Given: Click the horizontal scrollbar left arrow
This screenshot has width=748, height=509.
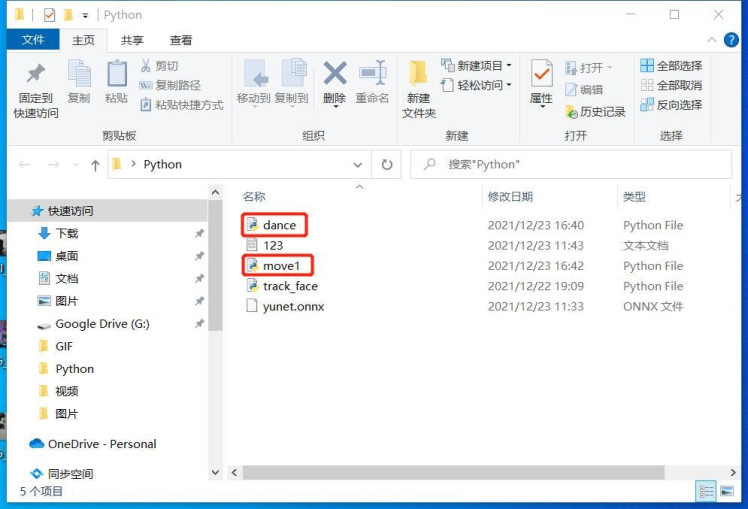Looking at the screenshot, I should [x=234, y=472].
